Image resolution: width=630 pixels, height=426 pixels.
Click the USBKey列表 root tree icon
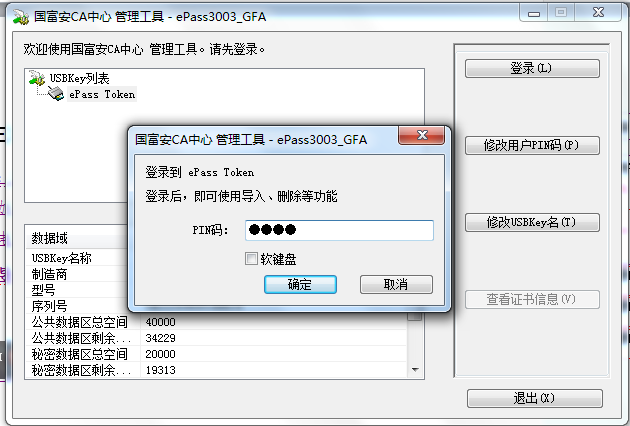pos(37,78)
